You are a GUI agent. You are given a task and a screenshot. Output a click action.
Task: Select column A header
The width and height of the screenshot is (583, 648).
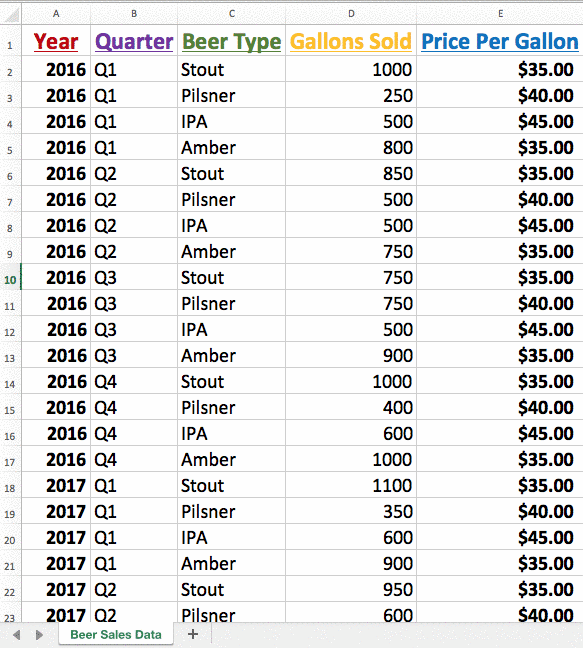(56, 14)
